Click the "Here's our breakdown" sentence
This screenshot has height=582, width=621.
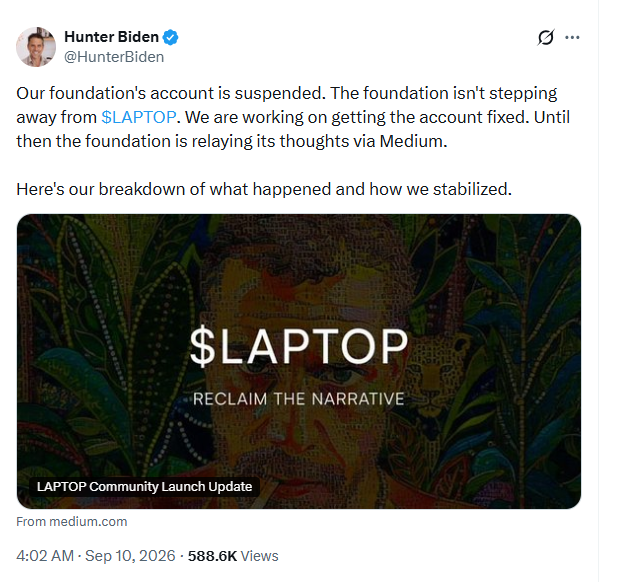pyautogui.click(x=264, y=189)
